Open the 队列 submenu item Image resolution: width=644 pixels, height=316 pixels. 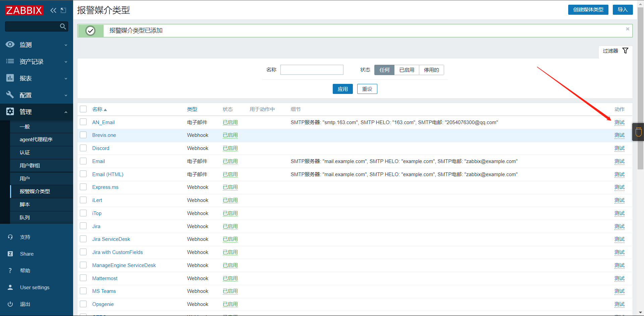point(42,218)
